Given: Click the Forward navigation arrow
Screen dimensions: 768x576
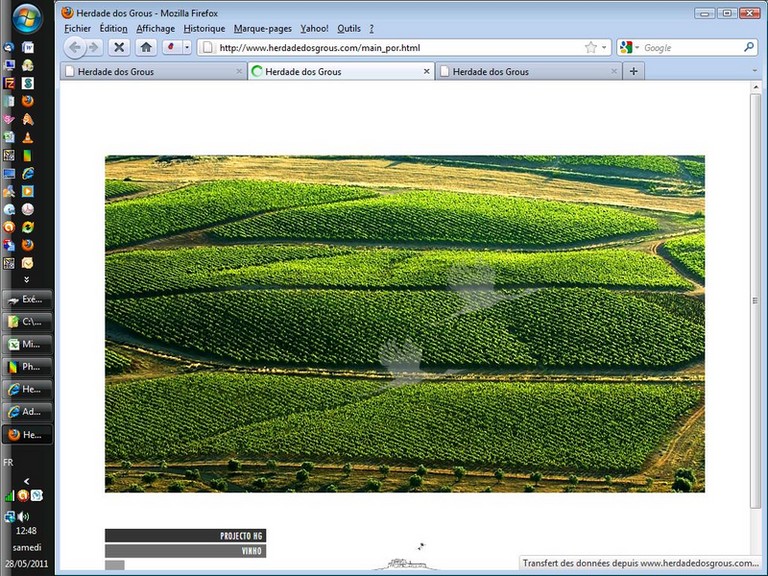Looking at the screenshot, I should (94, 47).
